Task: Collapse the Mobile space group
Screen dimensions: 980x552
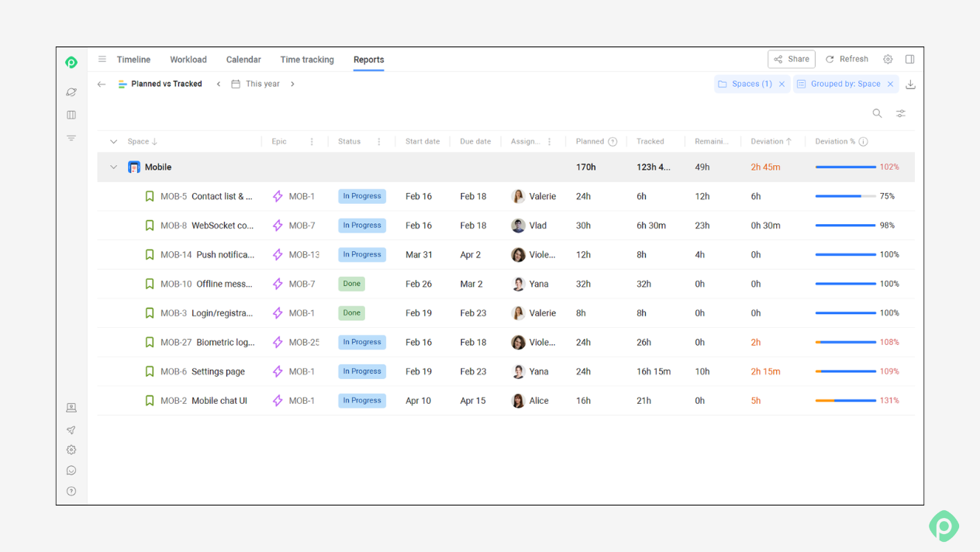Action: coord(114,167)
